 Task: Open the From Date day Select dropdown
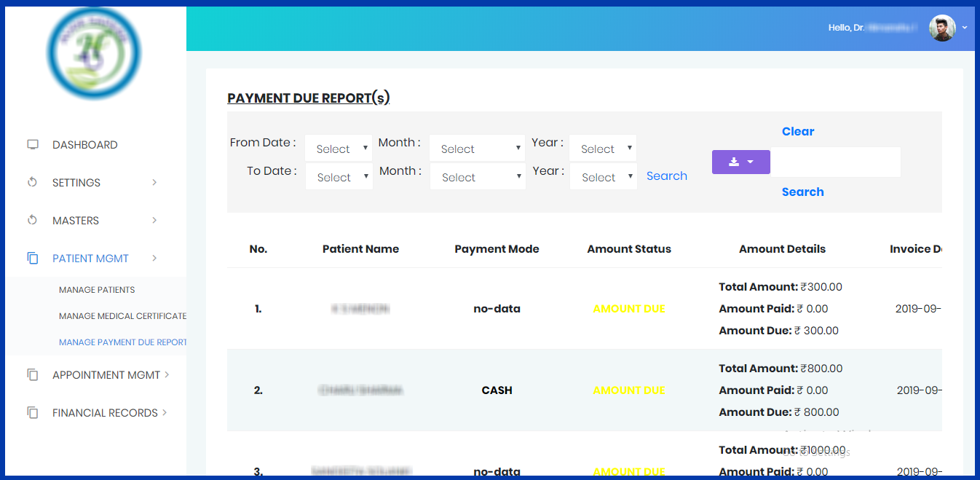pyautogui.click(x=339, y=149)
